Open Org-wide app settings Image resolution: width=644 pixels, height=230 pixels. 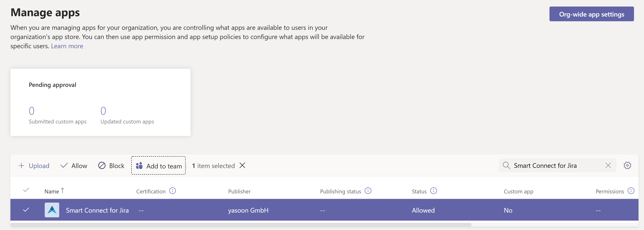pos(591,14)
